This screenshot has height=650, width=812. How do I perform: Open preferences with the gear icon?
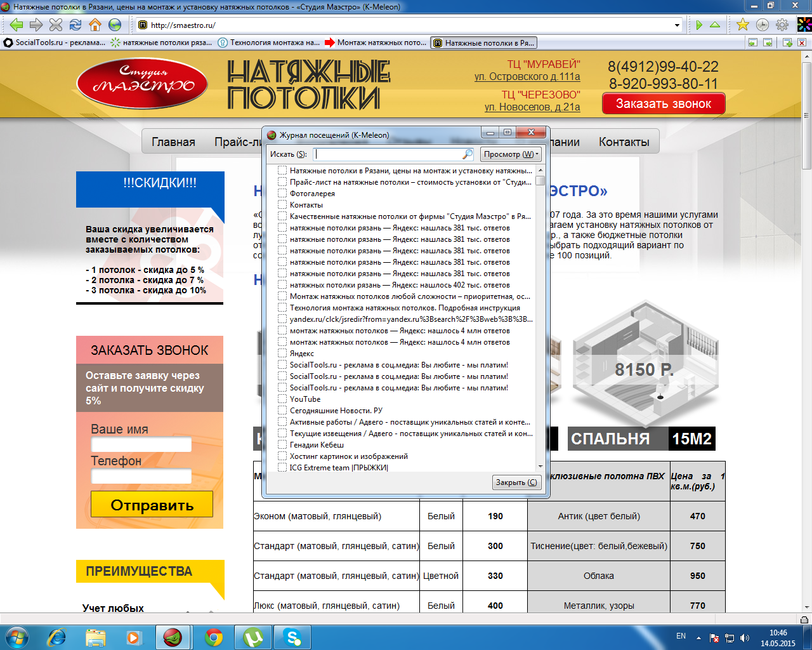(782, 25)
